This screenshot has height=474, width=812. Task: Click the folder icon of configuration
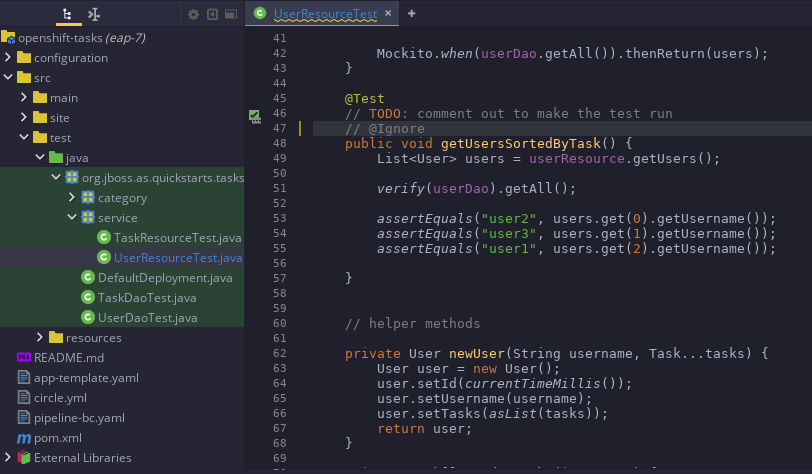point(24,57)
